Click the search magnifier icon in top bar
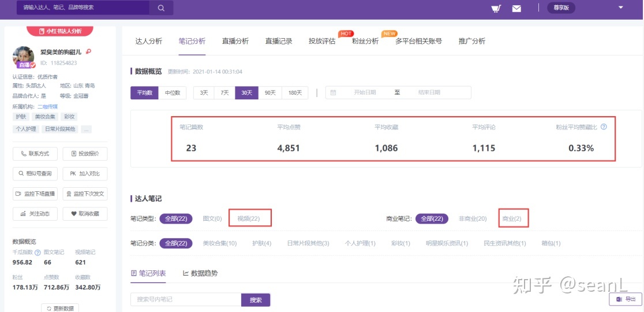Viewport: 644px width, 312px height. click(160, 8)
